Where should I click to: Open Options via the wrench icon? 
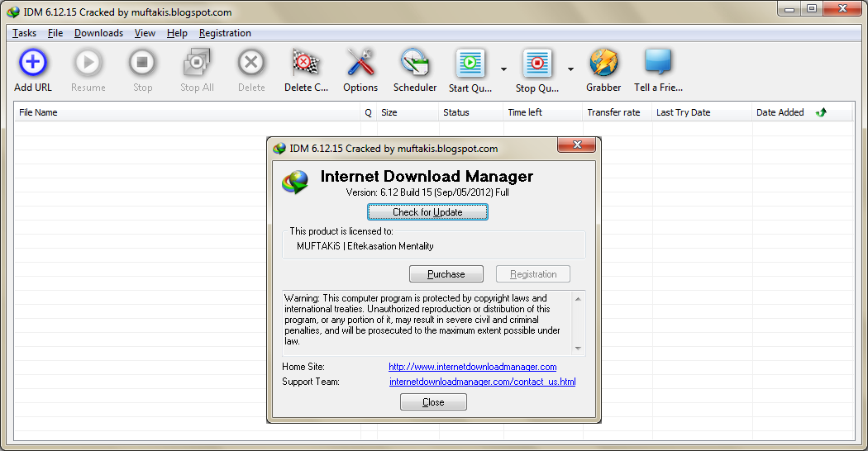click(360, 62)
